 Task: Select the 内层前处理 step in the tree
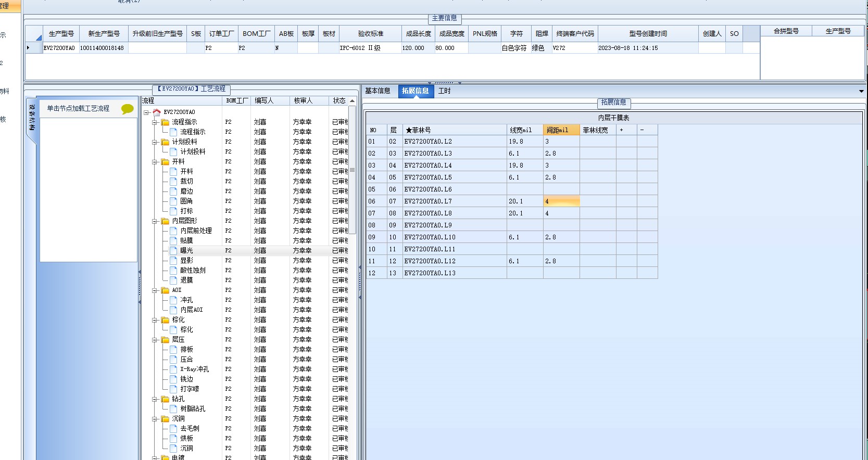coord(196,231)
